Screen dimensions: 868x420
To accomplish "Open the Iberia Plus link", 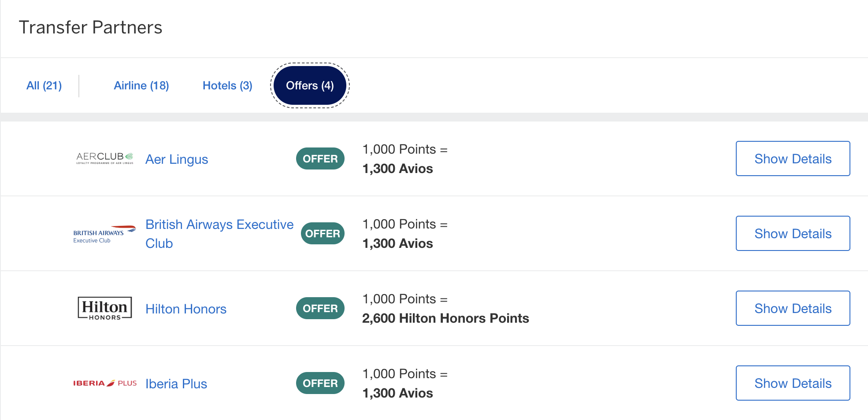I will tap(176, 384).
